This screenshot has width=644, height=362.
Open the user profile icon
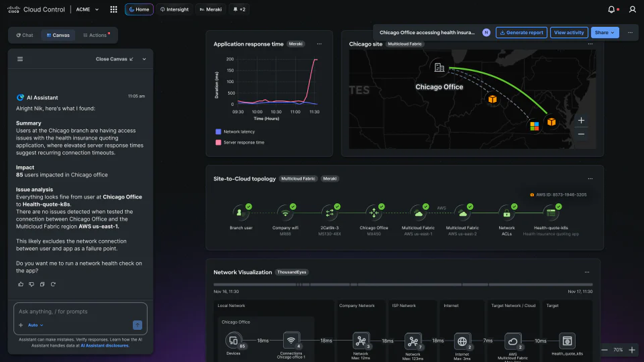click(x=632, y=9)
